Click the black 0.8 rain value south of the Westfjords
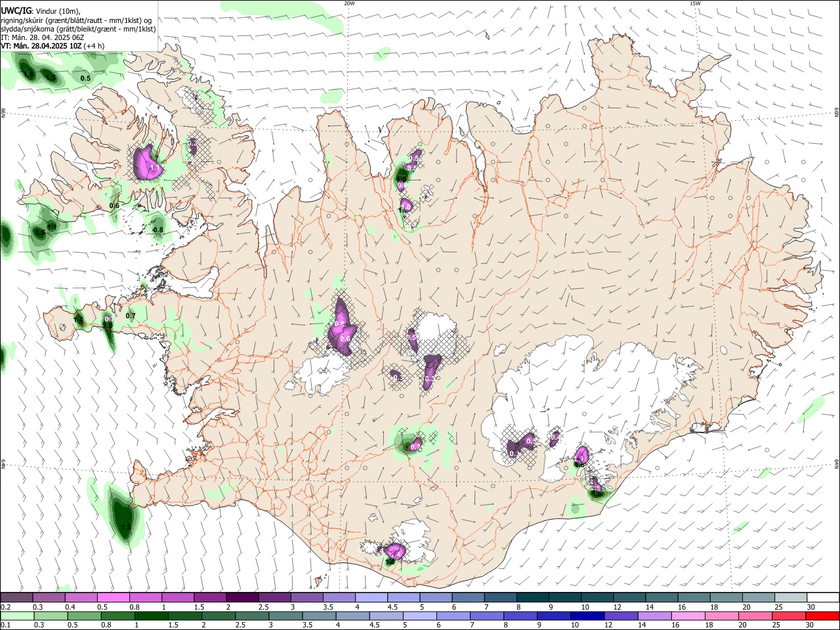840x630 pixels. (x=157, y=230)
